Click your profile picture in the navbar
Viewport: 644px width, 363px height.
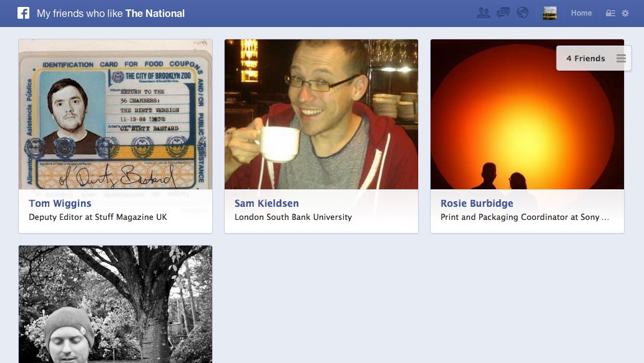(549, 12)
